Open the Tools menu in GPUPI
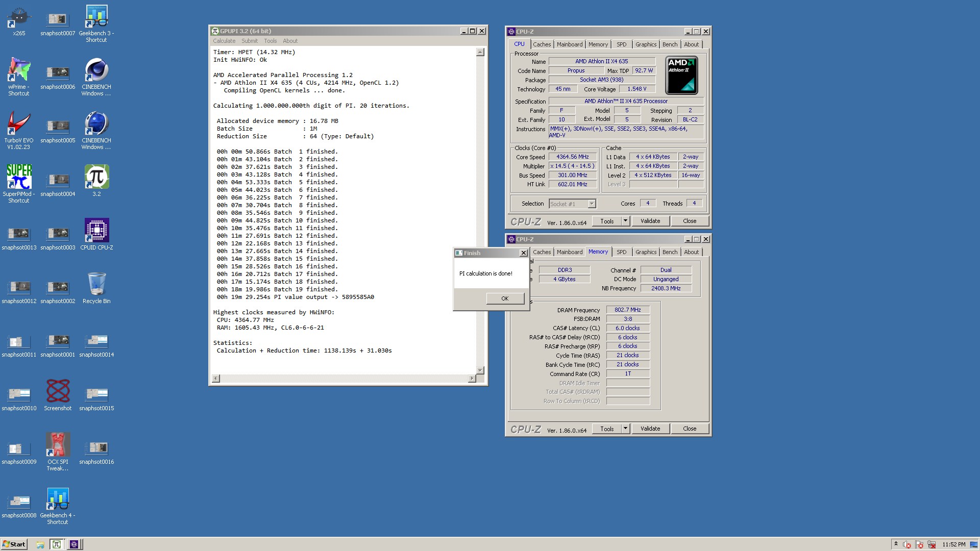Viewport: 980px width, 551px height. coord(270,41)
